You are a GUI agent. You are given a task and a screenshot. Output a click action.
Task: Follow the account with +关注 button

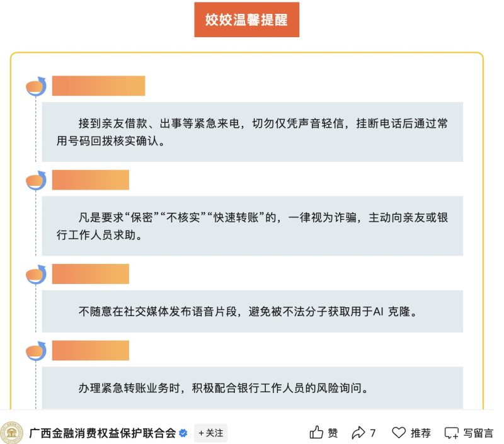pos(210,433)
